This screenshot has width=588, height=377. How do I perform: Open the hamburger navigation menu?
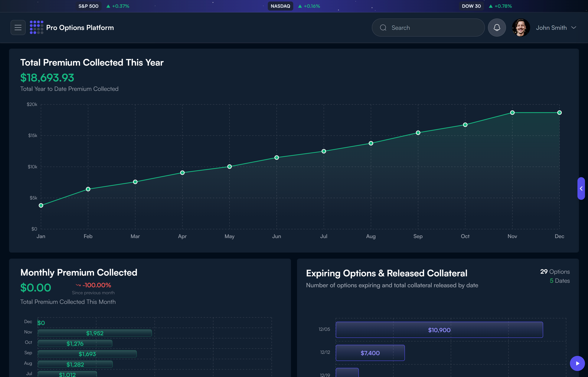click(x=18, y=27)
